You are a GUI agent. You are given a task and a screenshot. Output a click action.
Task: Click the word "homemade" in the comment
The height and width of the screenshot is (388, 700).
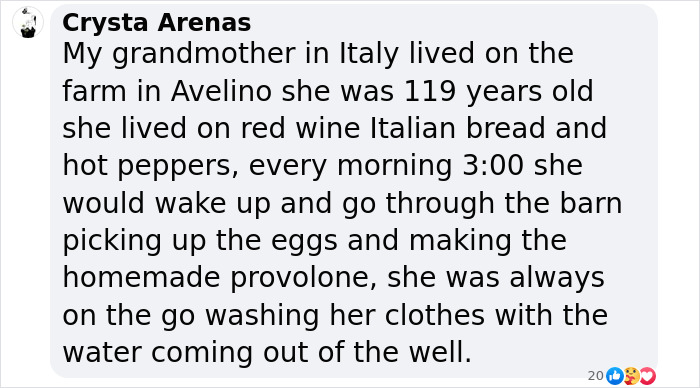[141, 278]
